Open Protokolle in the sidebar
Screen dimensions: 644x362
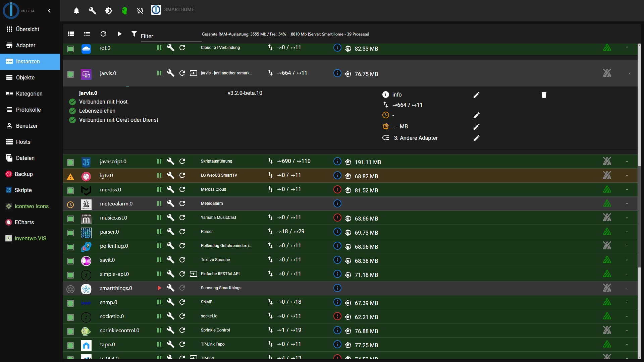[30, 110]
